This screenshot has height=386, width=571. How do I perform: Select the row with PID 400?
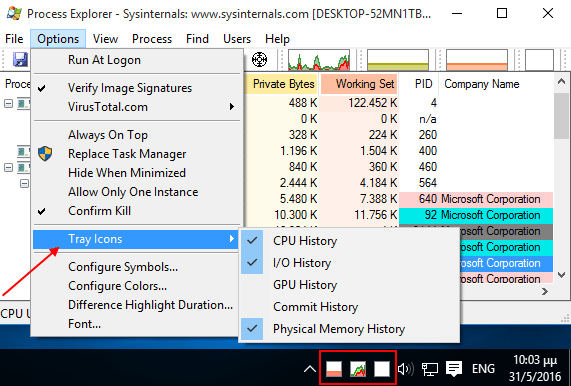(399, 151)
